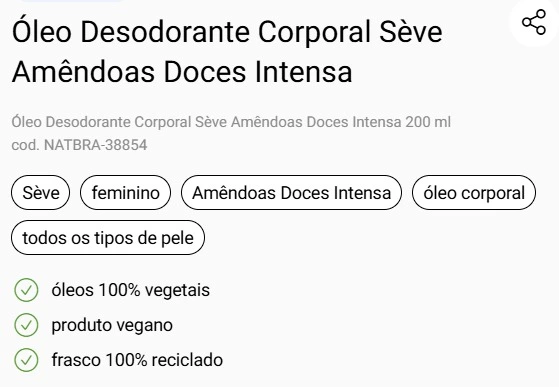Open the Amêndoas Doces Intensa tag pill

coord(291,192)
